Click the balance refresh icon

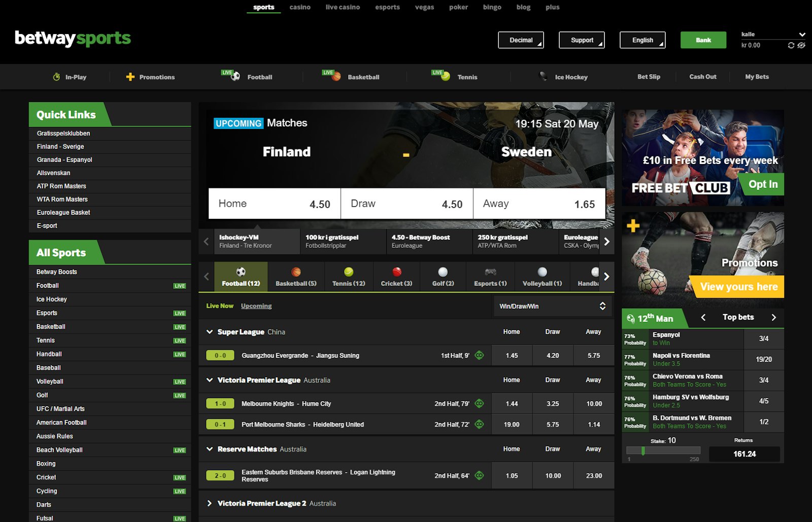pos(791,45)
